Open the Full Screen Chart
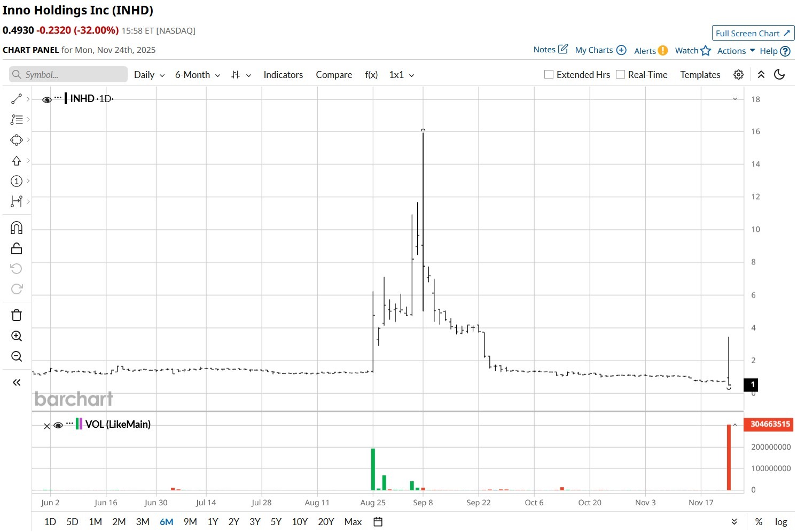 [x=753, y=33]
